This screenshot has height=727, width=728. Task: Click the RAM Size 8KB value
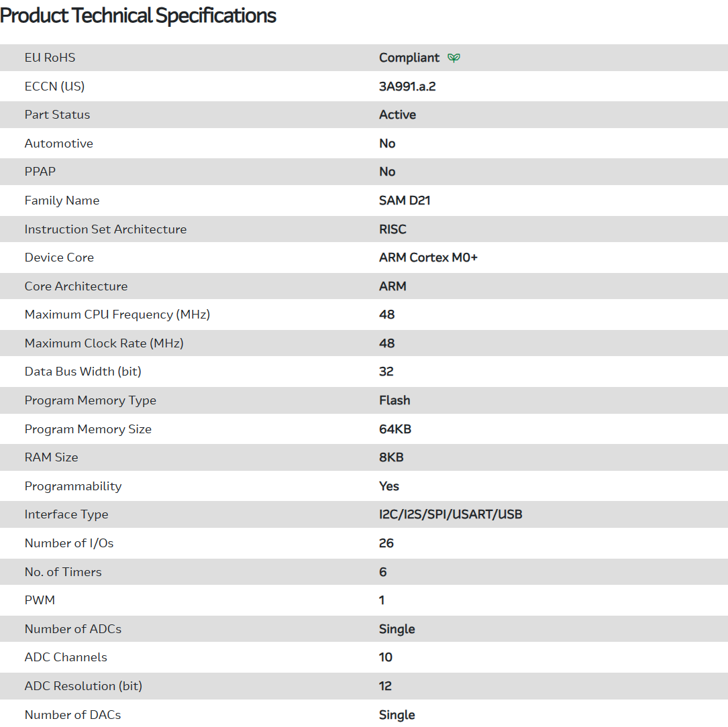(391, 457)
